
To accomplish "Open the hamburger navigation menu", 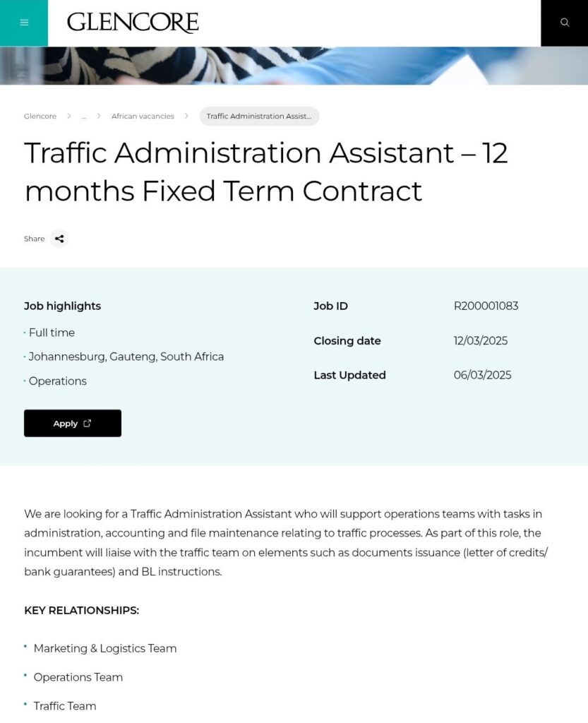I will 24,23.
